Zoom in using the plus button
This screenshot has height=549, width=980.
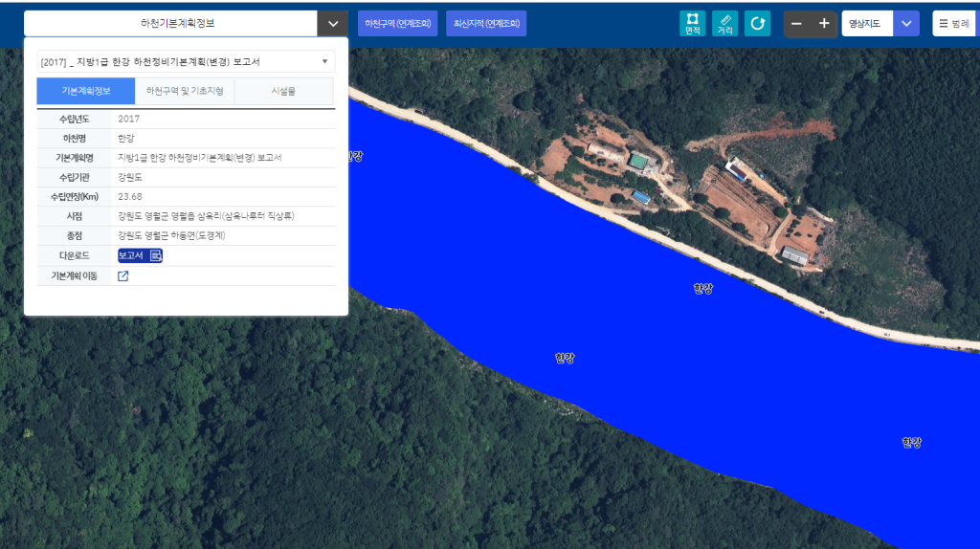pyautogui.click(x=824, y=23)
